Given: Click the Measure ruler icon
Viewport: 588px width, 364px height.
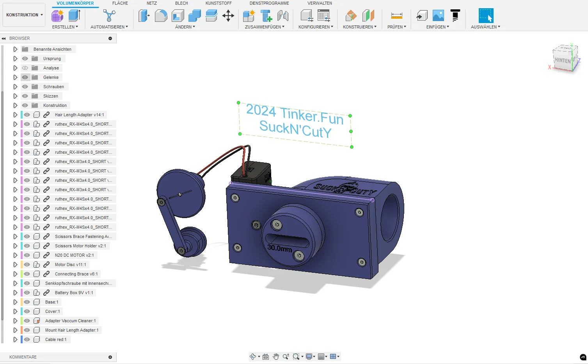Looking at the screenshot, I should coord(397,16).
